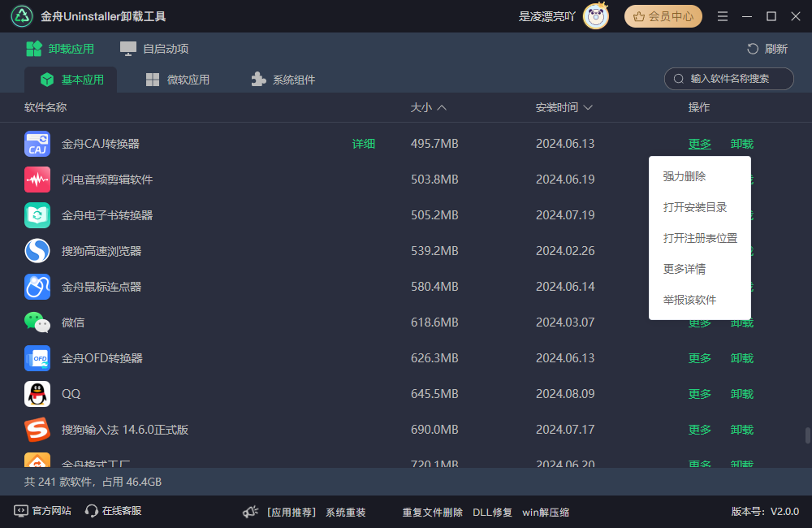Image resolution: width=812 pixels, height=528 pixels.
Task: Click the 金舟电子书转换器 app icon
Action: pos(37,215)
